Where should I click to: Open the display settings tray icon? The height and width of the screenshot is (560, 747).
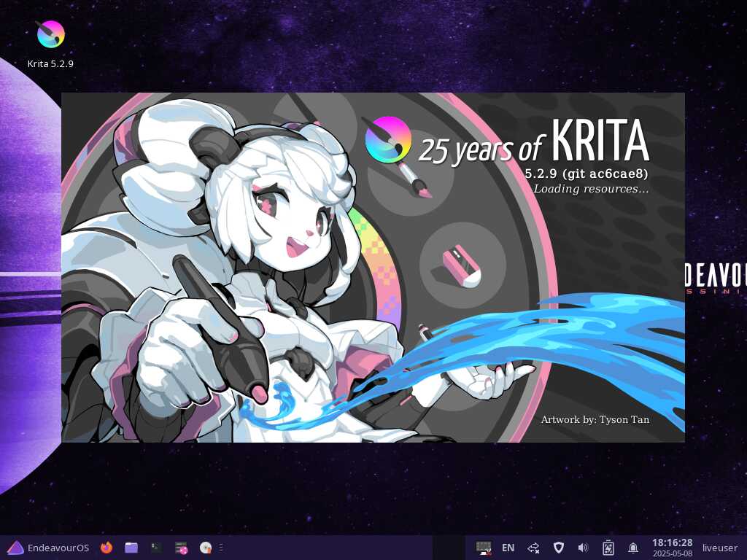coord(484,548)
